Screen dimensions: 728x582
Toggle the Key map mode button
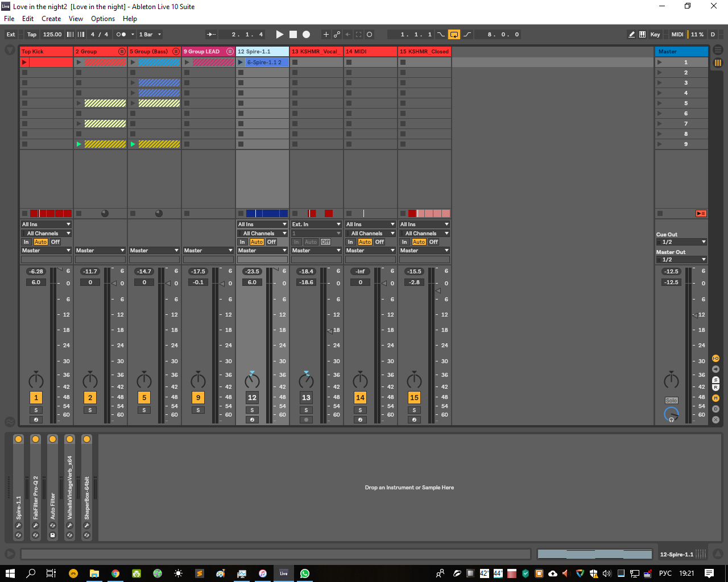click(x=655, y=34)
